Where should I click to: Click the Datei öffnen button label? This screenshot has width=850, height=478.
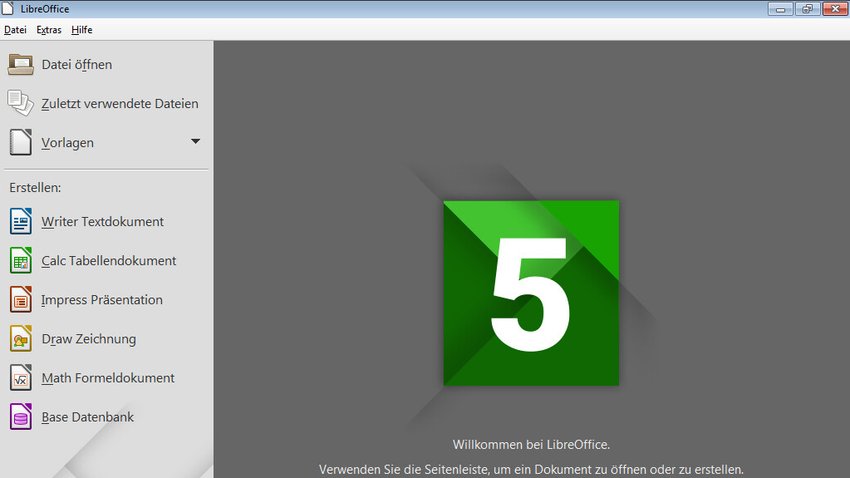(77, 64)
